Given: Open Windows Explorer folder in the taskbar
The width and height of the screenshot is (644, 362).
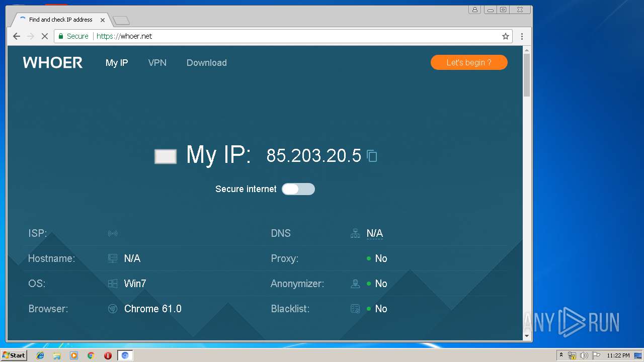Looking at the screenshot, I should tap(57, 355).
